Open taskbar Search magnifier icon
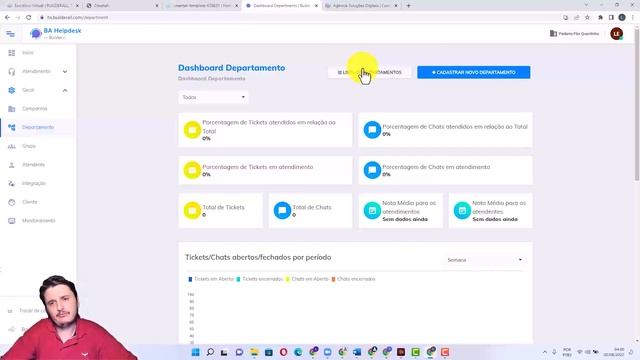640x360 pixels. 210,352
